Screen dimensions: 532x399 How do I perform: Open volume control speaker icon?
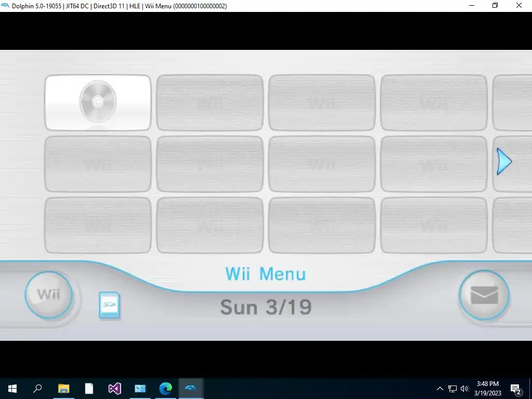click(464, 389)
